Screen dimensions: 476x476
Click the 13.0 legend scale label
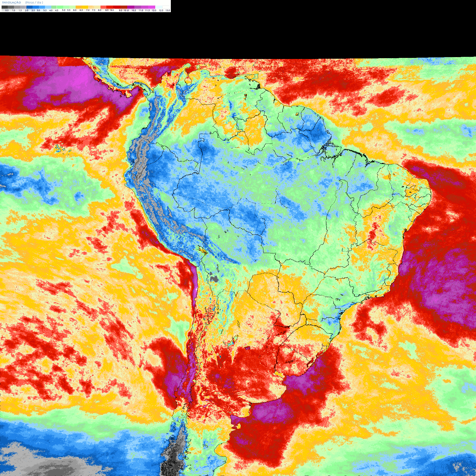168,10
